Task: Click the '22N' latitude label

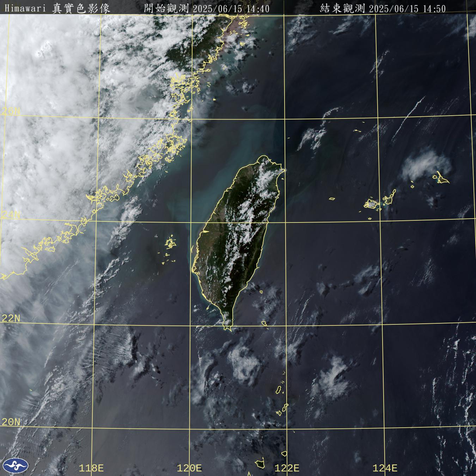Action: tap(11, 318)
